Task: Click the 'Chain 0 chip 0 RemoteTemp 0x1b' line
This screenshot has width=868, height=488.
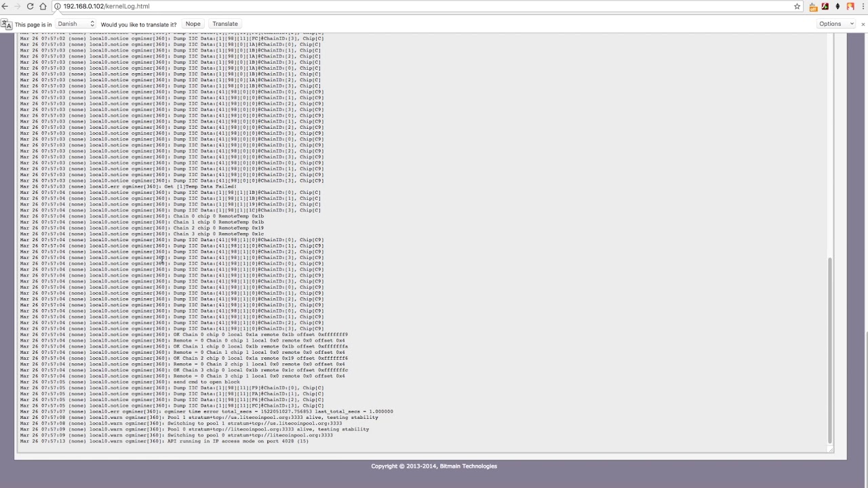Action: coord(142,216)
